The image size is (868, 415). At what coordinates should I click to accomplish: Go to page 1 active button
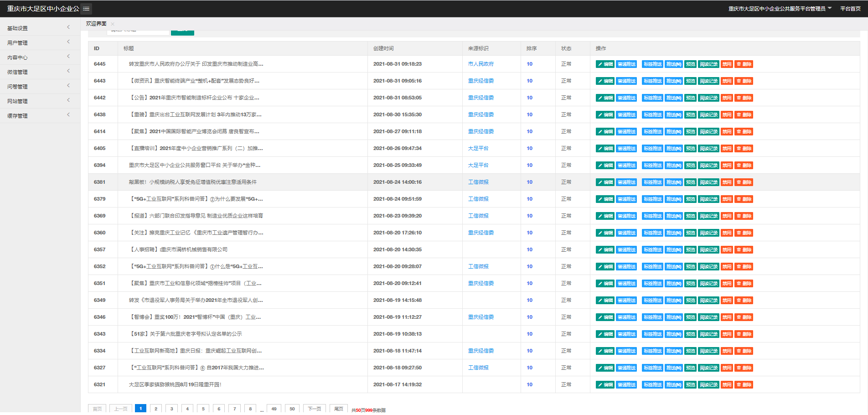pos(140,409)
